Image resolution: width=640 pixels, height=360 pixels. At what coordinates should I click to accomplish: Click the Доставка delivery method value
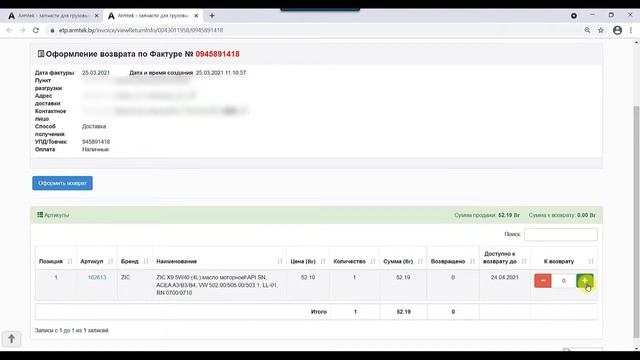(94, 126)
